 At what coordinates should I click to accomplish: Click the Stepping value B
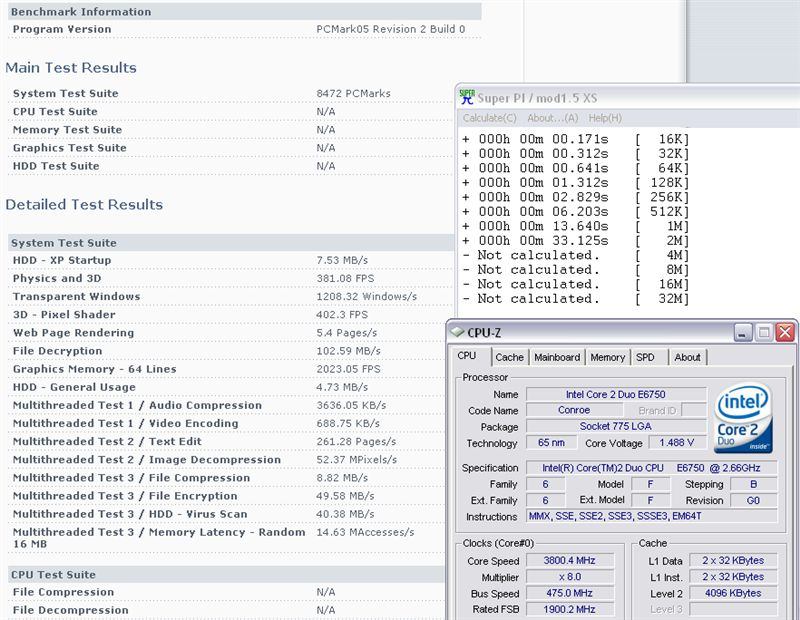(754, 484)
